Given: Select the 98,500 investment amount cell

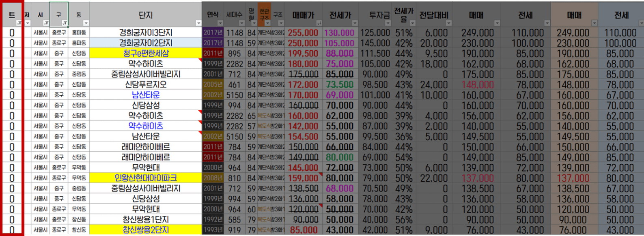Looking at the screenshot, I should click(x=375, y=84).
